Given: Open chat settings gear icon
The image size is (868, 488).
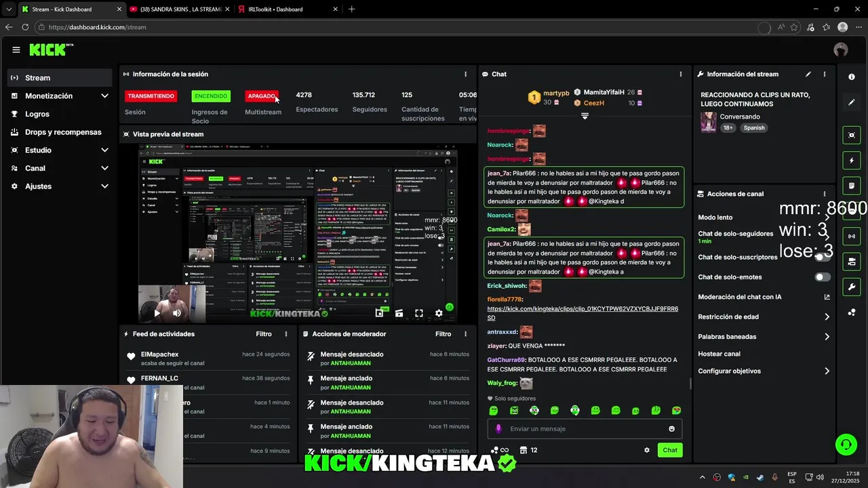Looking at the screenshot, I should click(x=647, y=450).
